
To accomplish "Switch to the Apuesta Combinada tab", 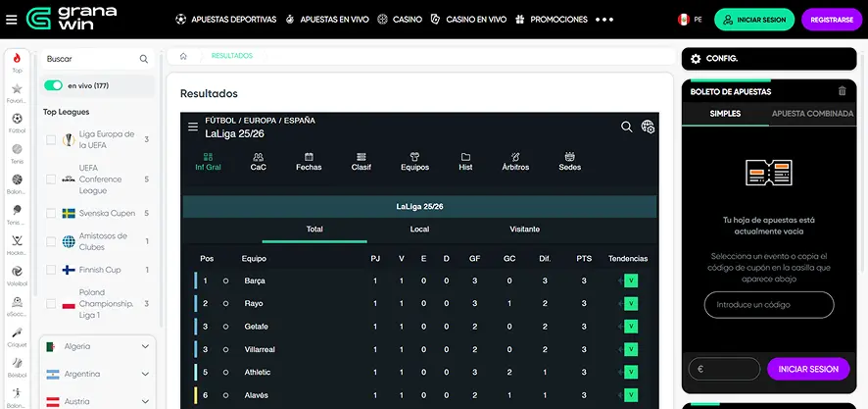I will click(x=812, y=114).
